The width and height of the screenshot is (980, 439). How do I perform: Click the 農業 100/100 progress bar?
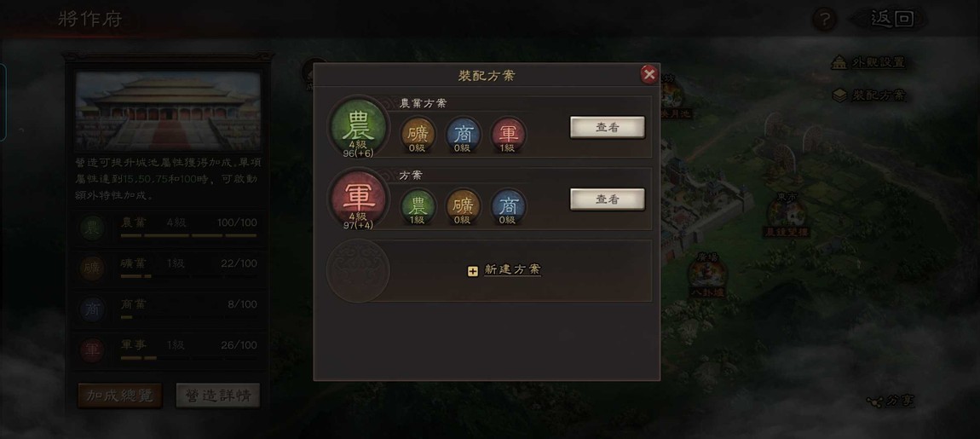click(x=188, y=236)
